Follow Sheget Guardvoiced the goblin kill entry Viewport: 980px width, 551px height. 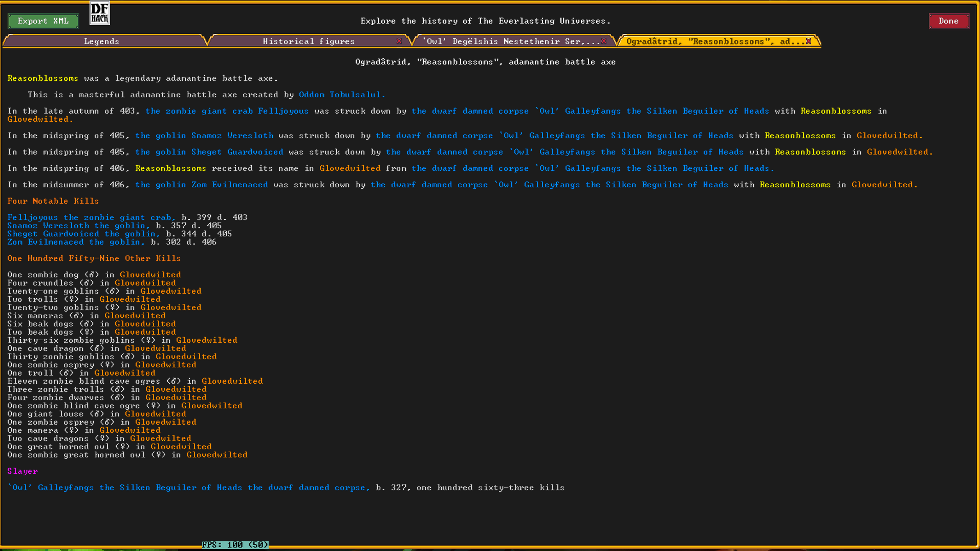84,234
